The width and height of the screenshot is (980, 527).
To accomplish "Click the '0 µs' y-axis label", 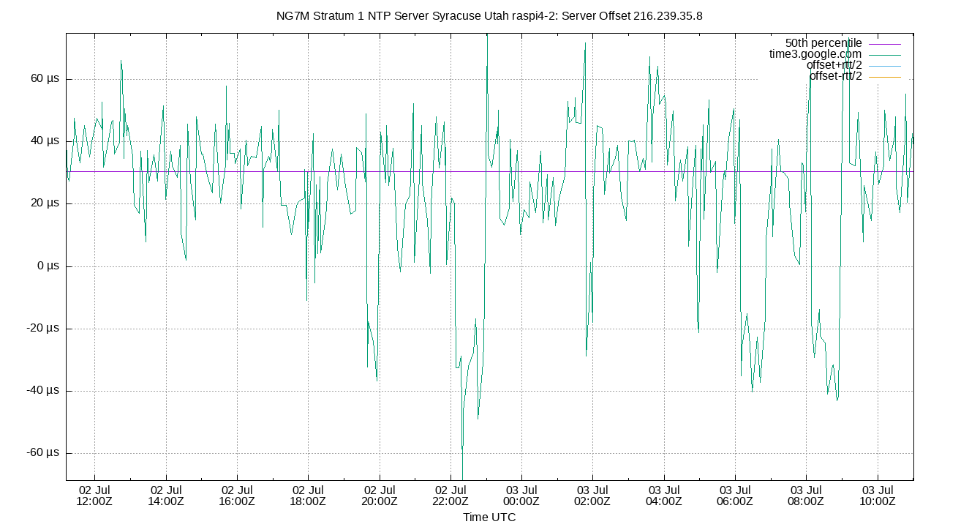I will click(x=48, y=266).
